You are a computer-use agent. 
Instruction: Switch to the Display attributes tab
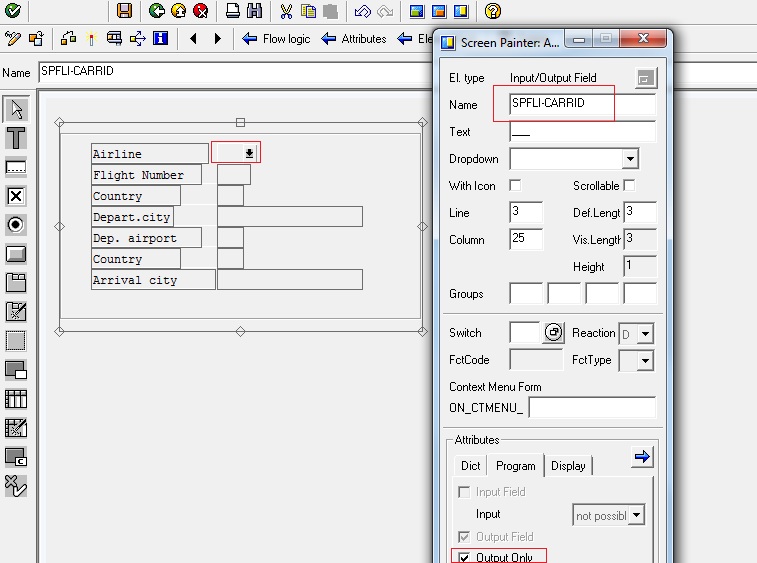click(568, 466)
